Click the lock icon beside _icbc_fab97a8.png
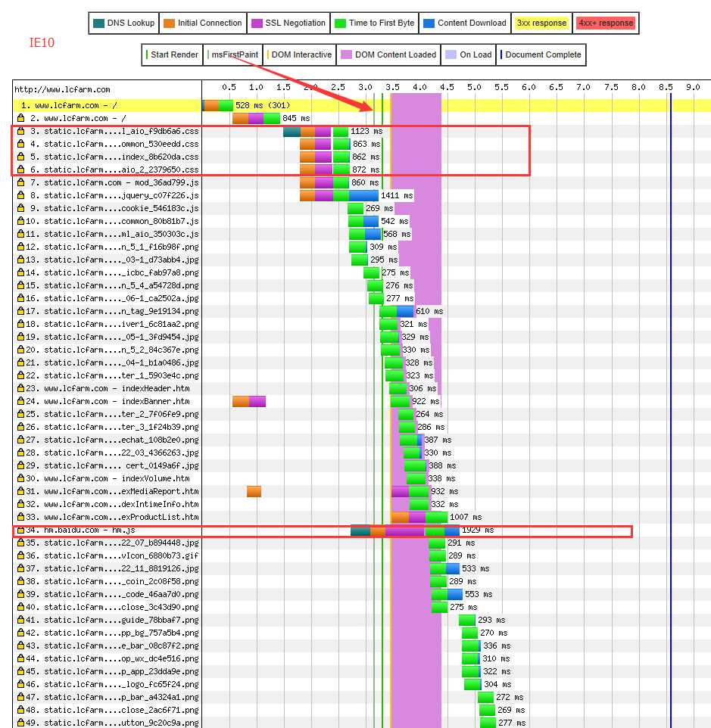The width and height of the screenshot is (711, 728). point(20,272)
